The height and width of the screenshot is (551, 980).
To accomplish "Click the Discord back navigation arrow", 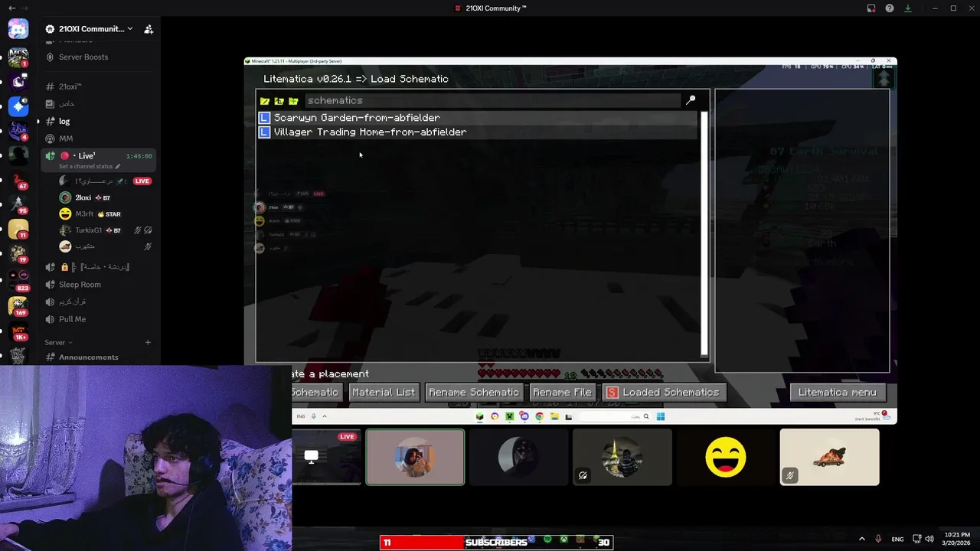I will click(x=11, y=8).
